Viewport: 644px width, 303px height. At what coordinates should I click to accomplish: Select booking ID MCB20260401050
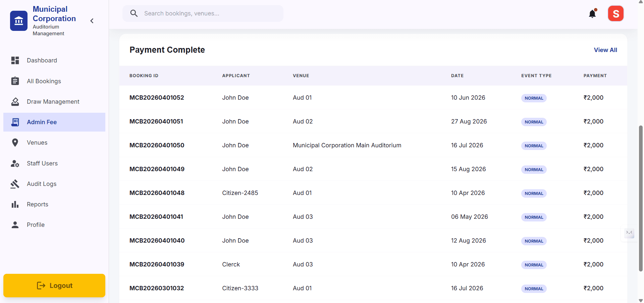tap(157, 145)
